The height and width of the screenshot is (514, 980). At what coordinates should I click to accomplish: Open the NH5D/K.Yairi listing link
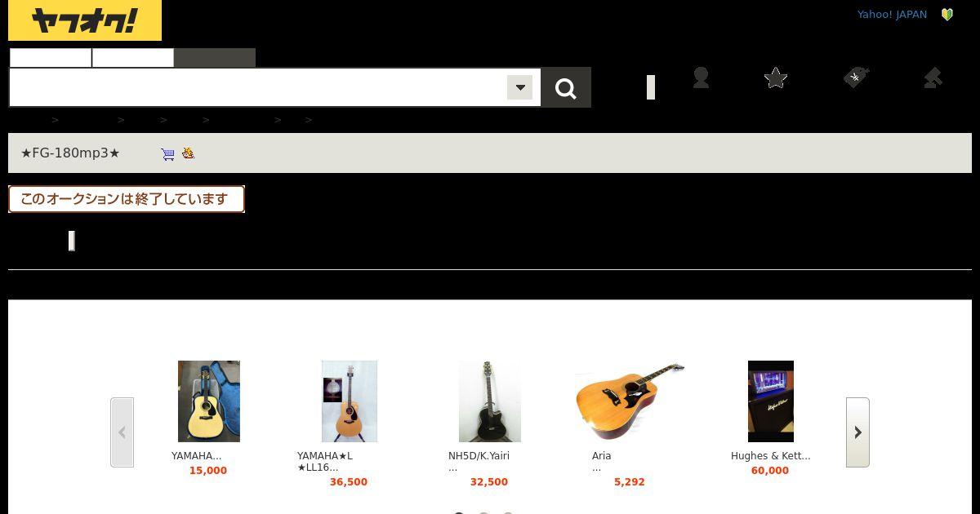click(479, 456)
